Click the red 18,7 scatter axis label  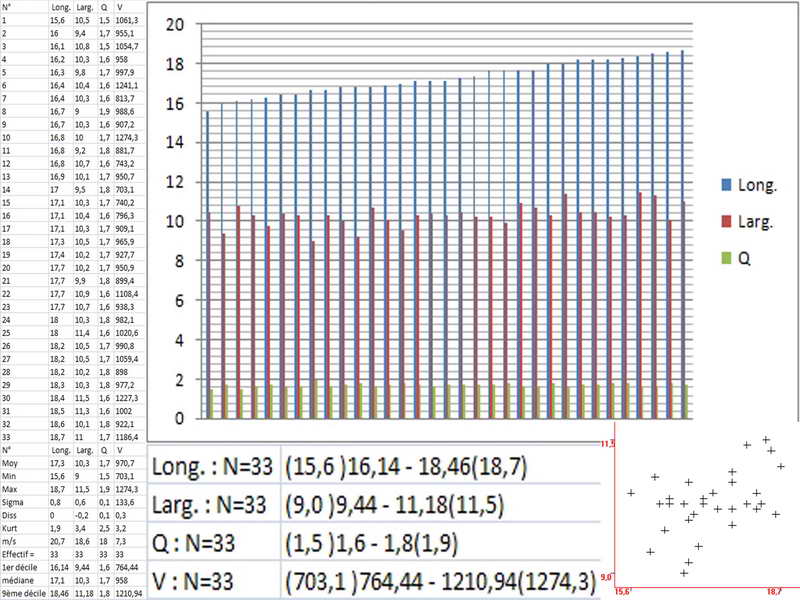(773, 593)
